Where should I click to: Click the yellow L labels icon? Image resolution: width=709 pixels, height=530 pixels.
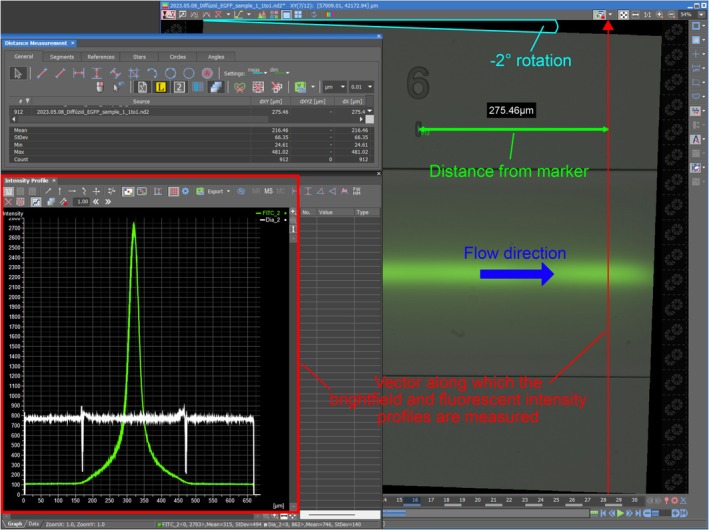[x=161, y=87]
